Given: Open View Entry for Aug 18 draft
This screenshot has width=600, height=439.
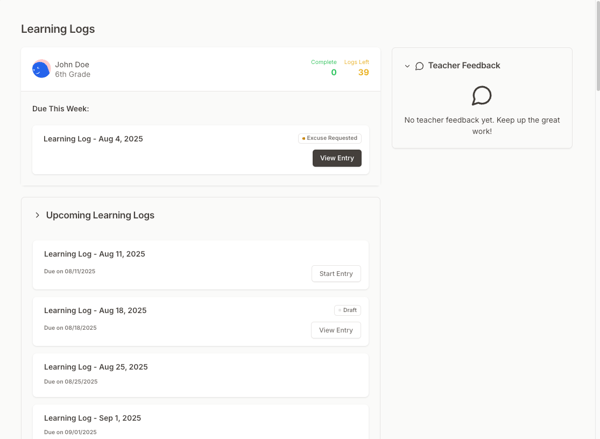Looking at the screenshot, I should 336,330.
